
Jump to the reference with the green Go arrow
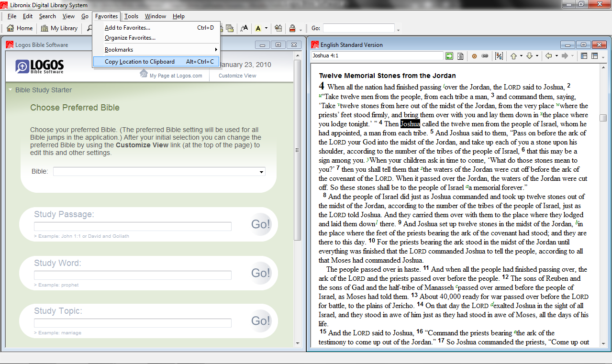[x=449, y=56]
